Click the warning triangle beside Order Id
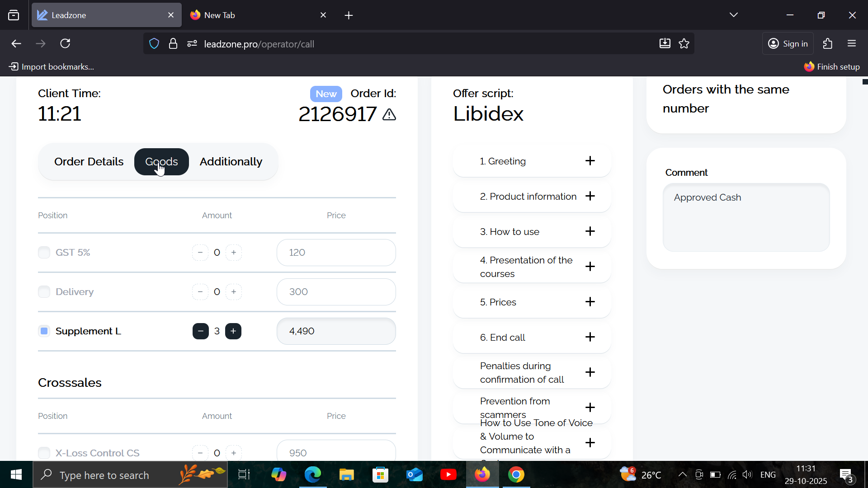Screen dimensions: 868x488 [x=389, y=115]
